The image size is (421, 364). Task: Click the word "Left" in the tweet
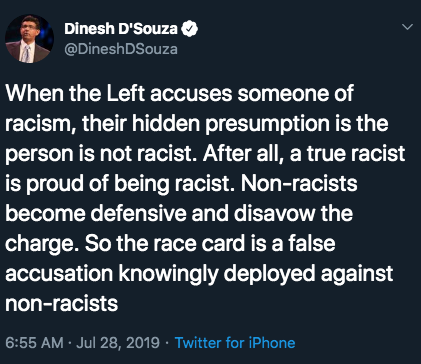tap(126, 93)
